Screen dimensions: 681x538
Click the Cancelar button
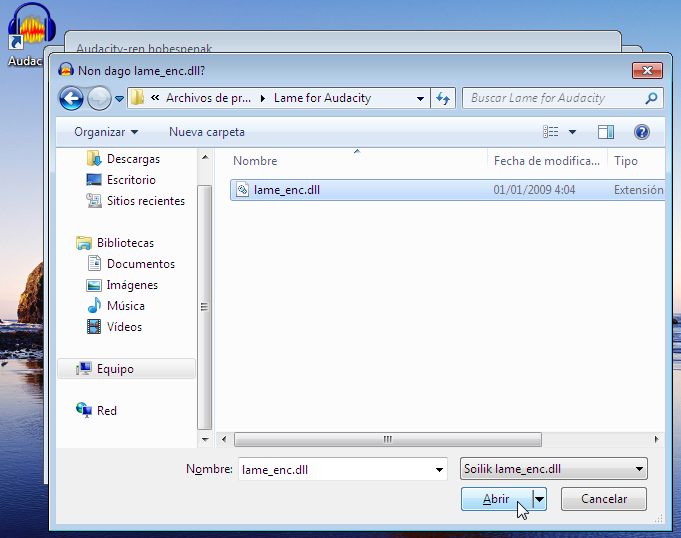click(x=604, y=499)
